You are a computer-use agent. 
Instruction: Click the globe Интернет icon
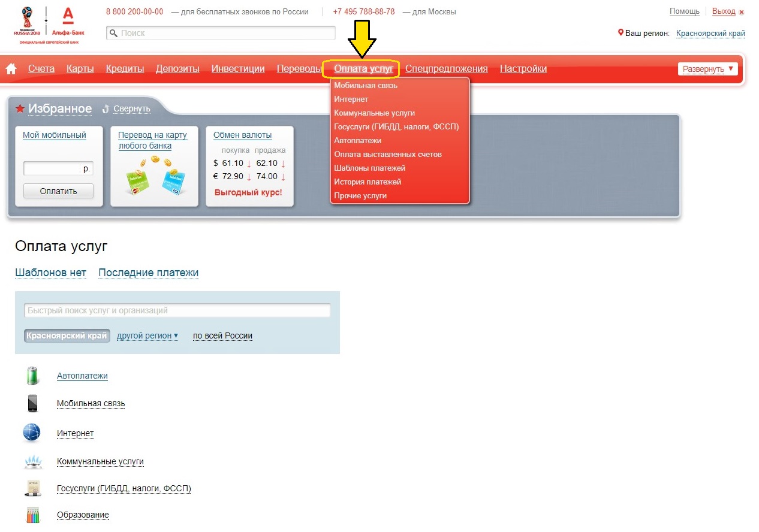[32, 433]
